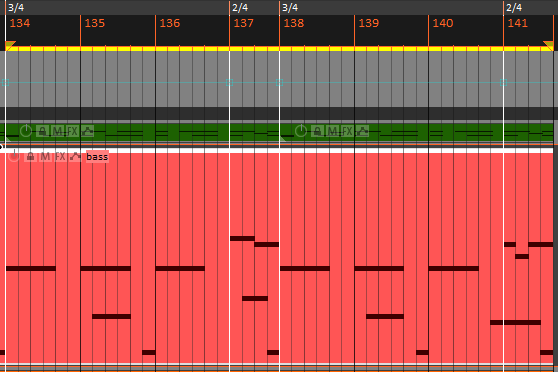Image resolution: width=558 pixels, height=372 pixels.
Task: Open the envelope icon on the bass item
Action: [x=75, y=156]
